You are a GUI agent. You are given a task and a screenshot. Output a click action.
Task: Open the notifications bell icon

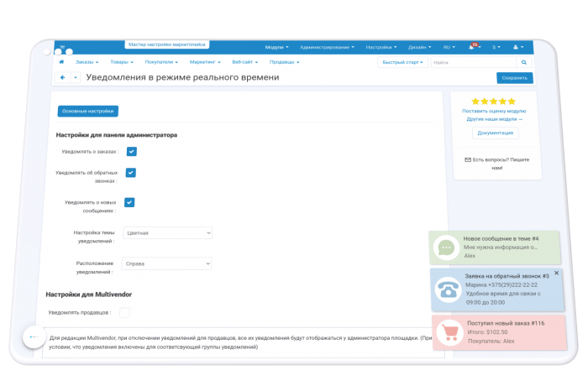pos(471,47)
